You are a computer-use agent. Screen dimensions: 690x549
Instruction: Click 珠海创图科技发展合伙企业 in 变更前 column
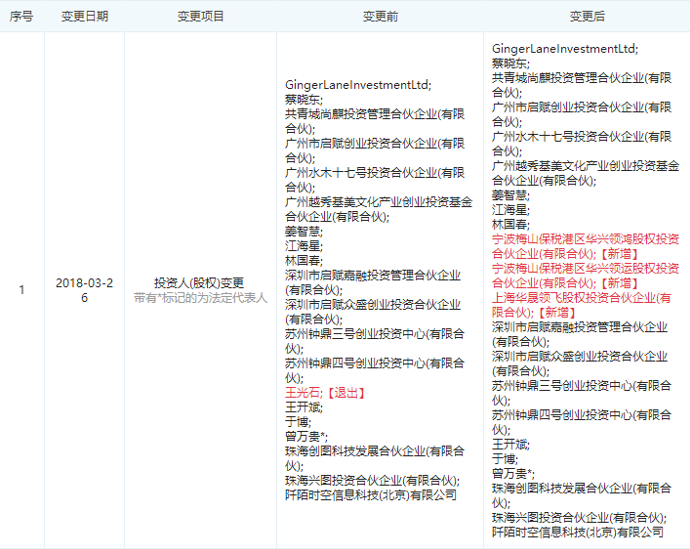pyautogui.click(x=374, y=458)
